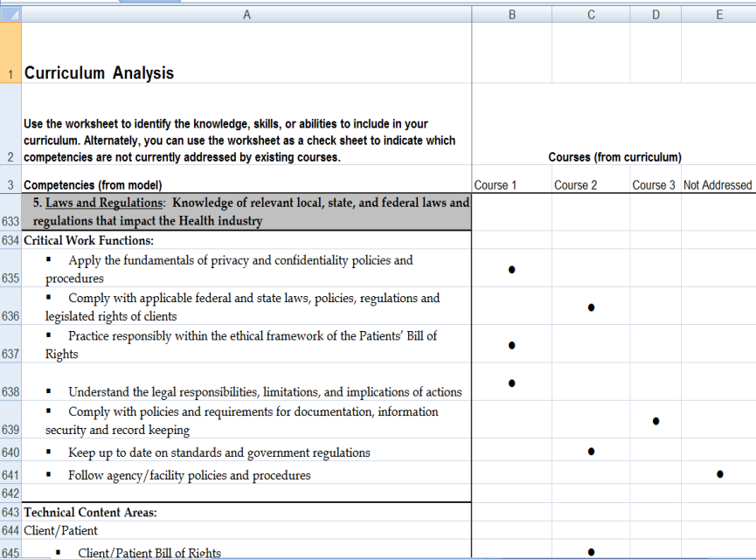This screenshot has width=756, height=559.
Task: Select the Not Addressed header cell
Action: [718, 185]
